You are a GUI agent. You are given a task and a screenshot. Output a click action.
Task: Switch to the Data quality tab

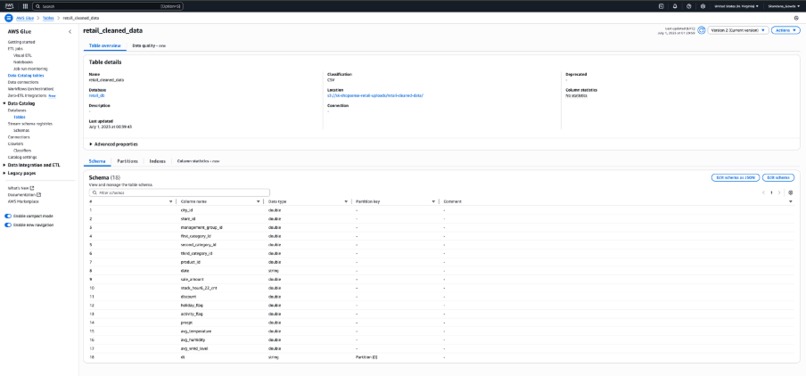149,46
